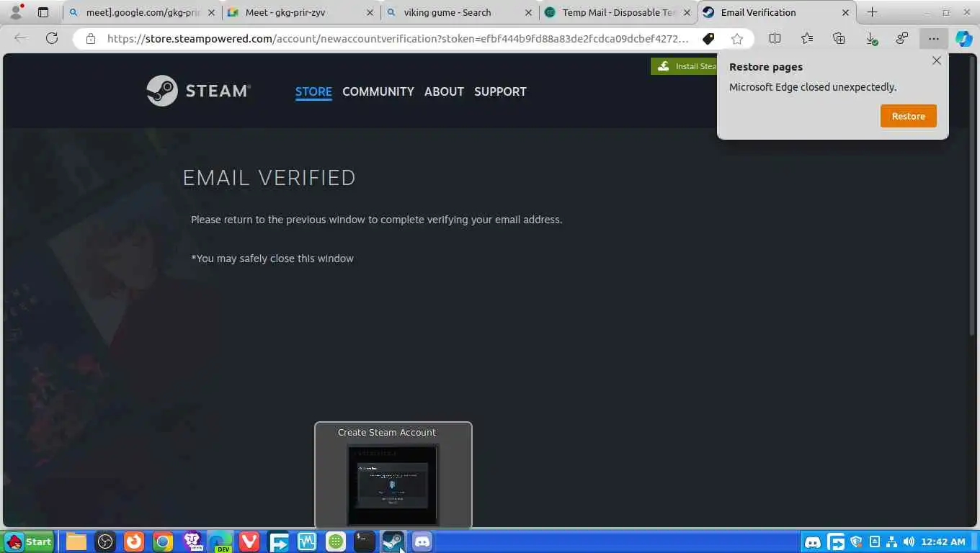Click the Discord tray icon
Screen dimensions: 980x553
pos(812,542)
